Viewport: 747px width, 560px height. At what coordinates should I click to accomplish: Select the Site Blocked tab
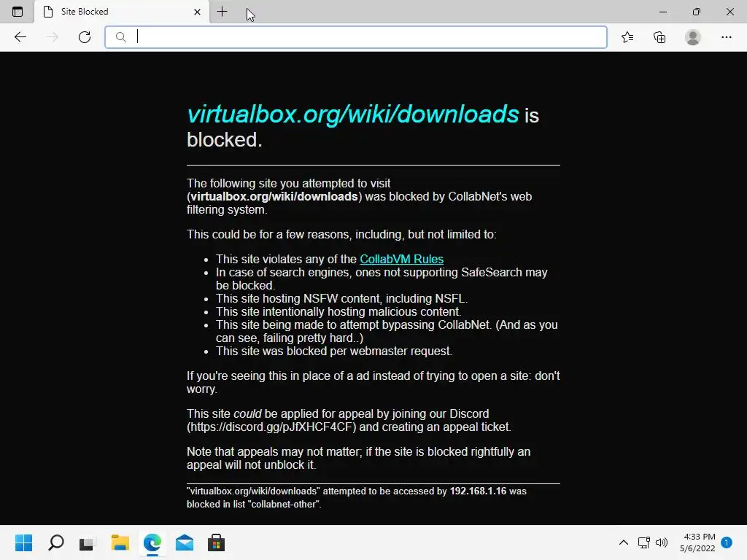[122, 12]
